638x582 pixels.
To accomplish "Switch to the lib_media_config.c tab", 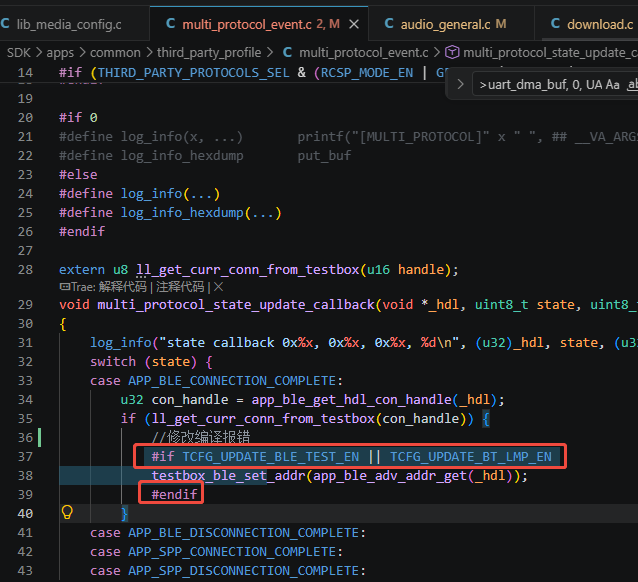I will [x=69, y=24].
